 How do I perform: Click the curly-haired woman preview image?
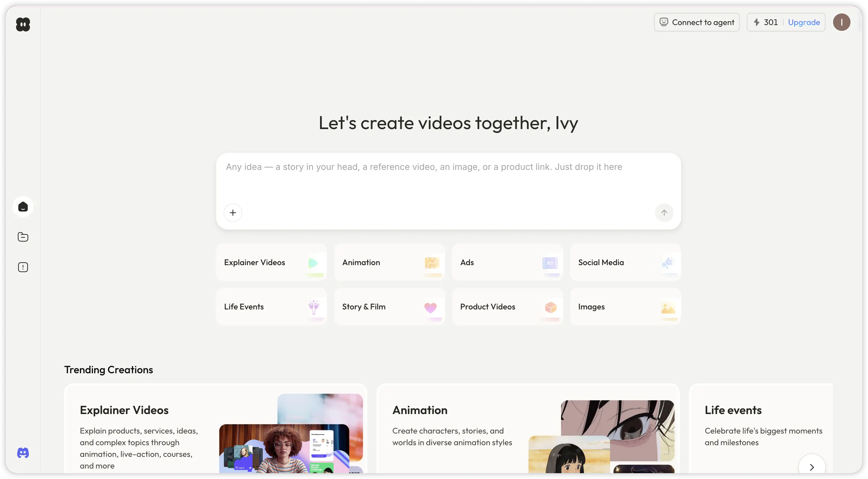(x=284, y=449)
